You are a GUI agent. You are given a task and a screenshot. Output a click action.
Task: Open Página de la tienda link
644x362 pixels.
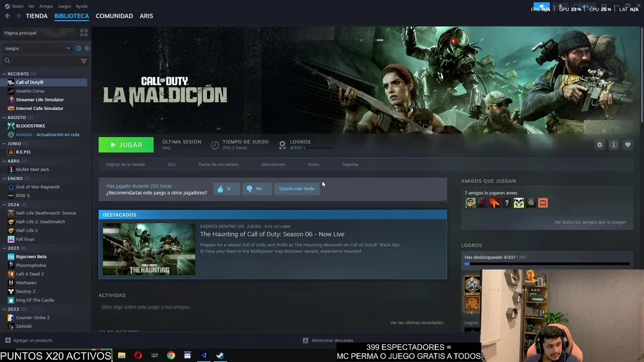[125, 164]
